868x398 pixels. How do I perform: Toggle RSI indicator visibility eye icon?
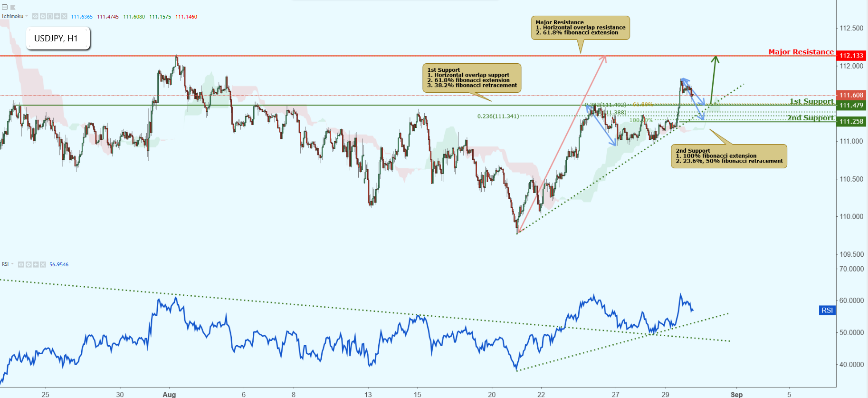pyautogui.click(x=21, y=264)
